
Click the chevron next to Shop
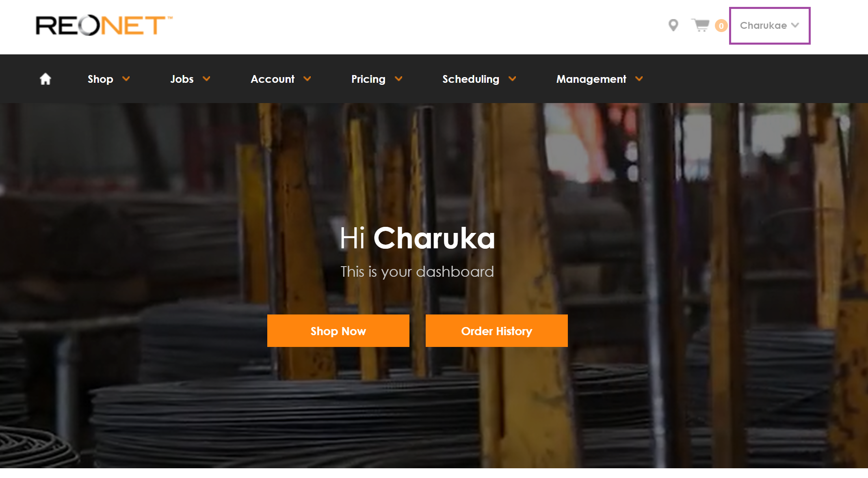pyautogui.click(x=126, y=79)
